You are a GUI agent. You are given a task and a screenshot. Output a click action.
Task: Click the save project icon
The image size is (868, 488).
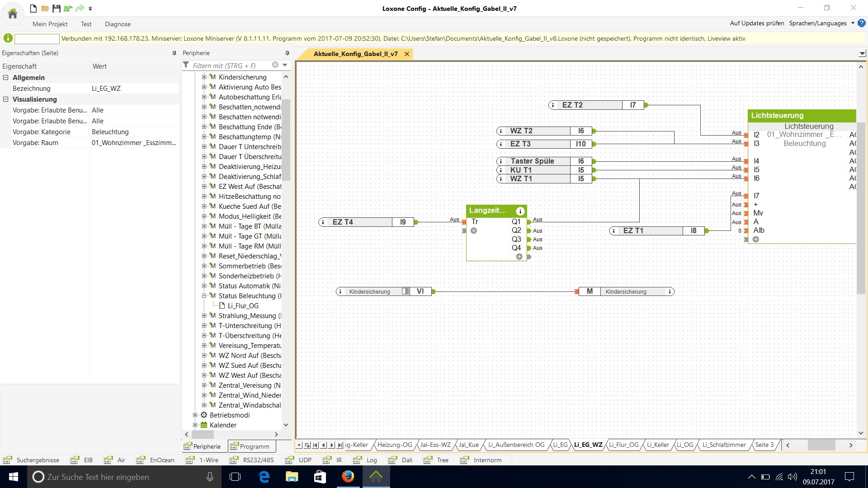point(57,9)
